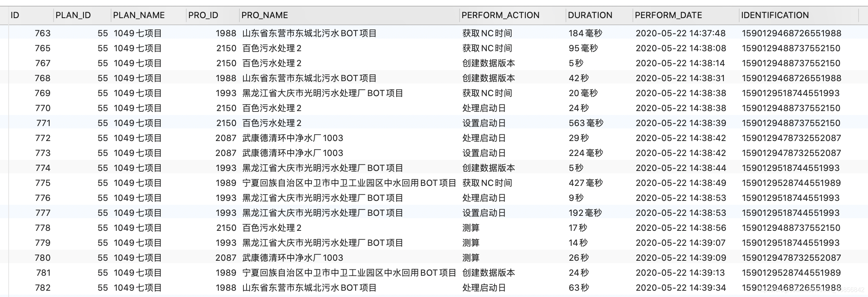
Task: Sort by PERFORM_DATE column header
Action: tap(668, 15)
